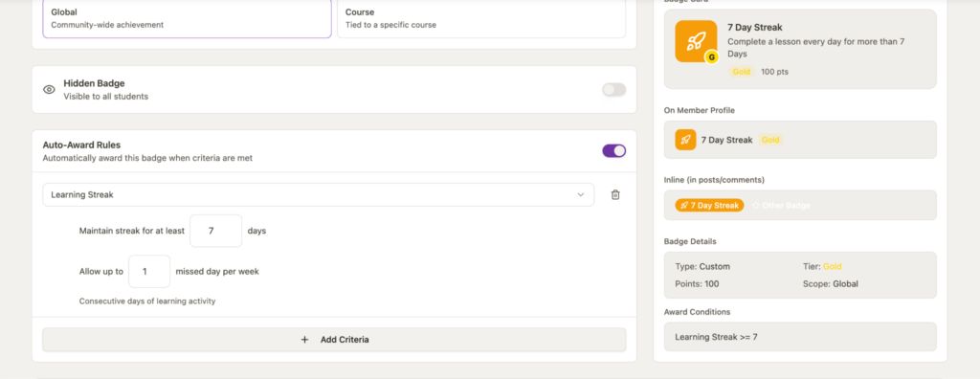Click the small rocket icon on Member Profile preview
980x379 pixels.
685,140
